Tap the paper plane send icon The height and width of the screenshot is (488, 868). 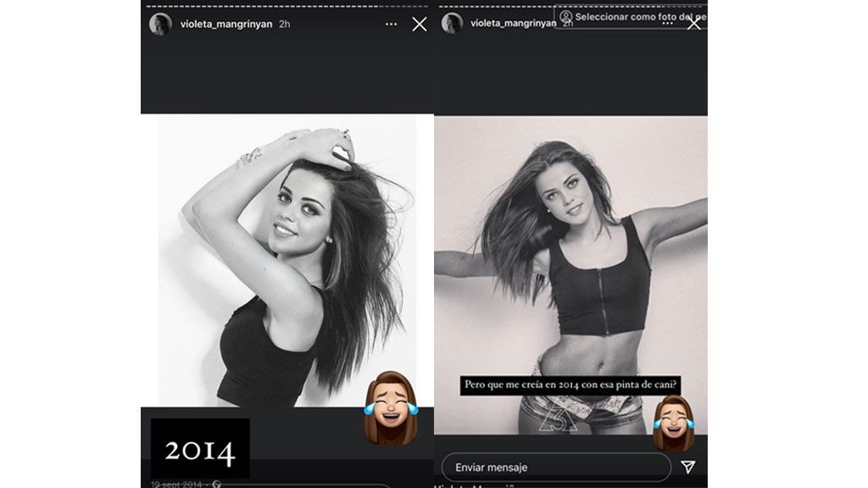[688, 467]
